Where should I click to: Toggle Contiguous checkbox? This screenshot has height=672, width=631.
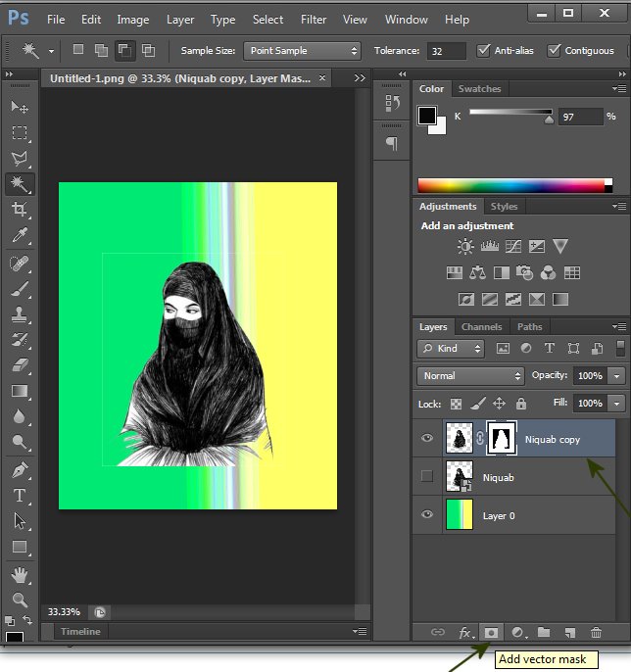(554, 51)
